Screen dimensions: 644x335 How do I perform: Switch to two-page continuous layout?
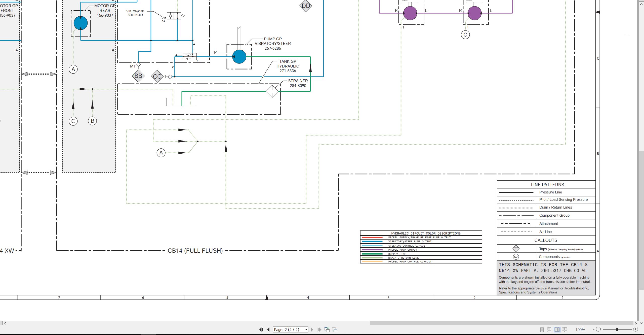point(565,329)
